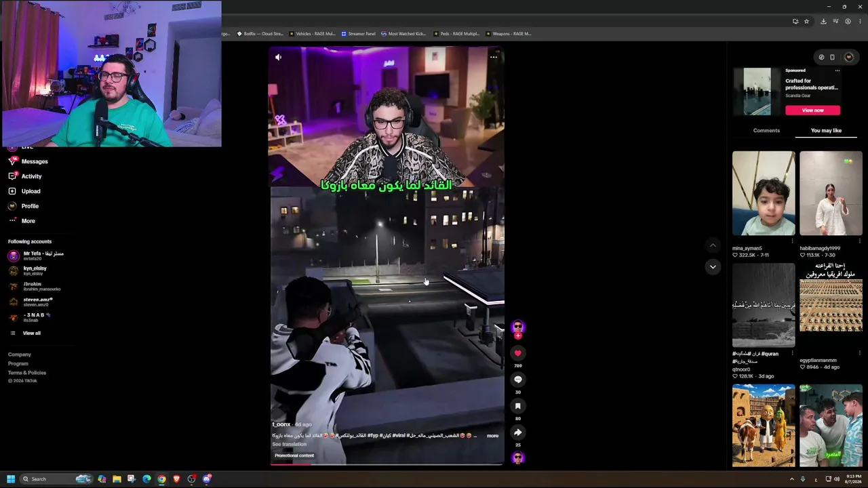Open the BotRix Cloud Stream bookmark
The height and width of the screenshot is (488, 868).
(x=260, y=34)
